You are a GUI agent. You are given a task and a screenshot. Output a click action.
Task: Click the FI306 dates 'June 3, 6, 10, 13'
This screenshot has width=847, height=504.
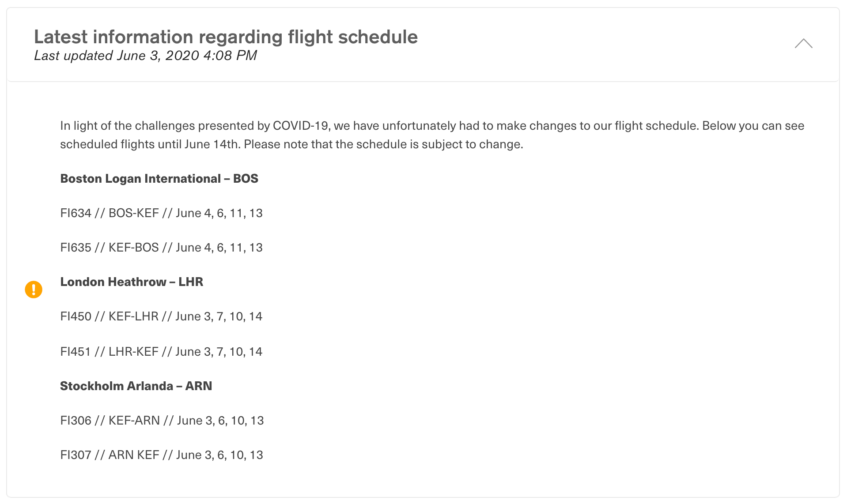click(220, 421)
